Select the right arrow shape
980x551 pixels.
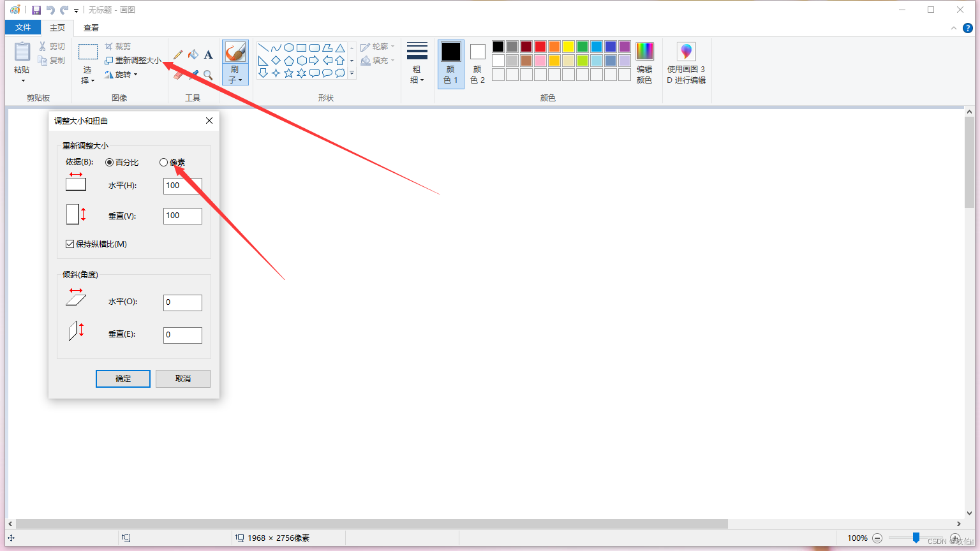pos(315,61)
